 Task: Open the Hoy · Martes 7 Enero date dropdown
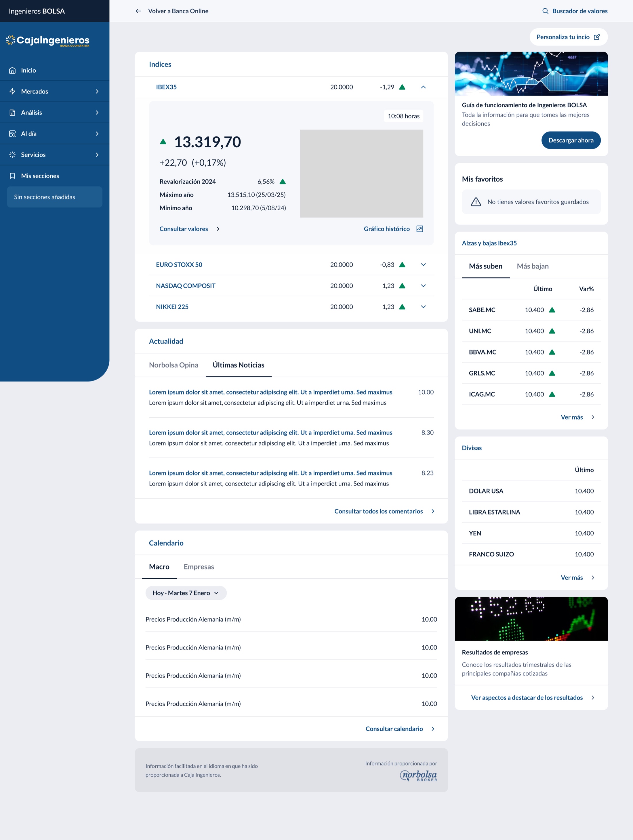186,593
